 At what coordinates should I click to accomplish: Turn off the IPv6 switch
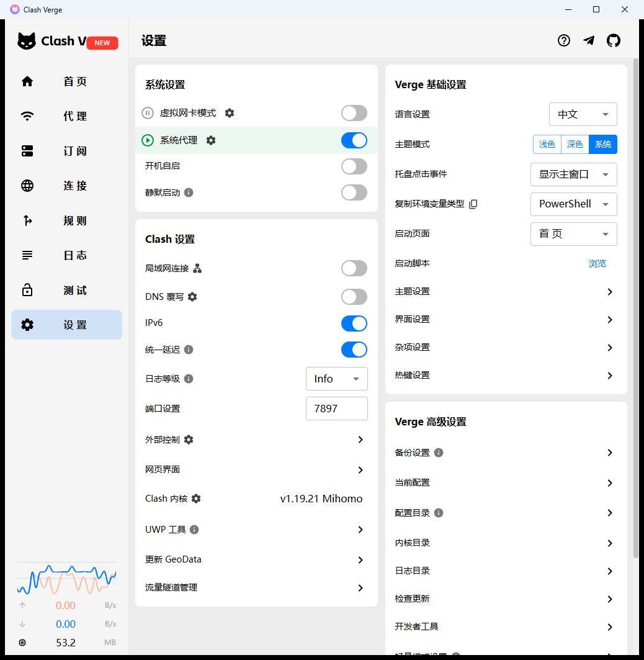coord(354,323)
